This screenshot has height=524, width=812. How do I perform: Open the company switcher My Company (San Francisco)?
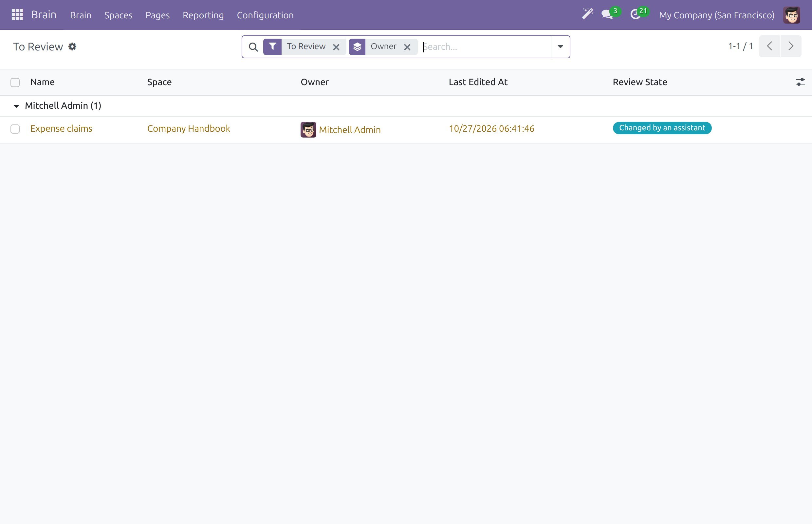pyautogui.click(x=717, y=15)
